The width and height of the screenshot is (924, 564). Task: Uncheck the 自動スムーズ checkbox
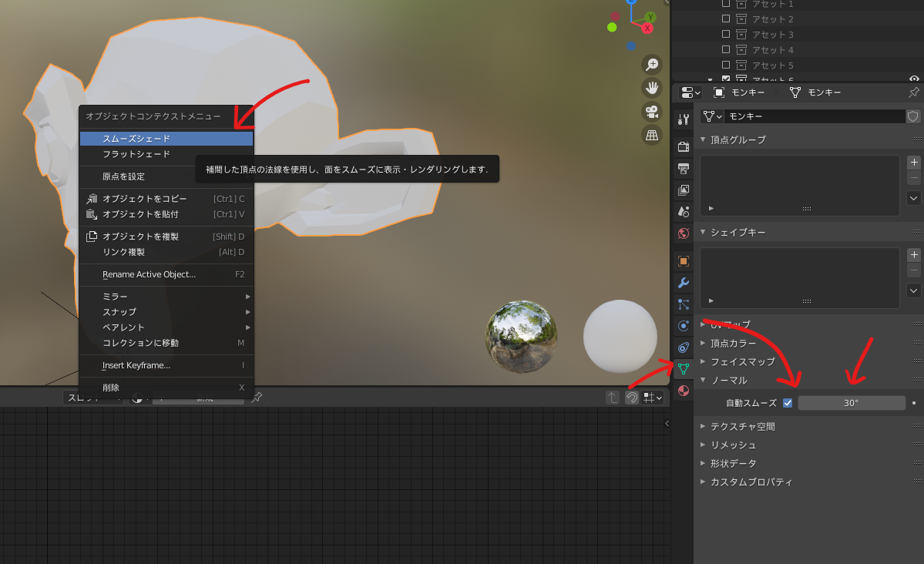788,403
